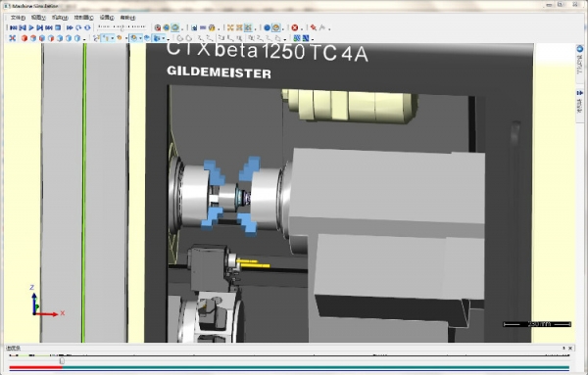The width and height of the screenshot is (588, 375).
Task: Click the pin button of the progress panel
Action: click(563, 348)
